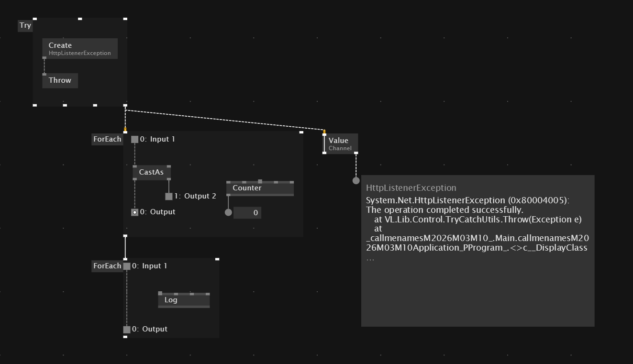Select the Log node
633x364 pixels.
point(184,300)
